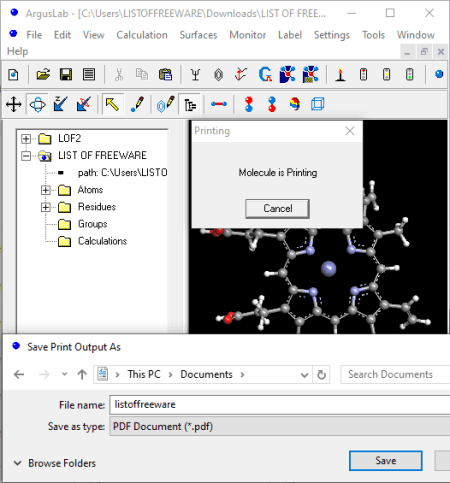The width and height of the screenshot is (450, 483).
Task: Cancel the molecule printing dialog
Action: click(277, 209)
